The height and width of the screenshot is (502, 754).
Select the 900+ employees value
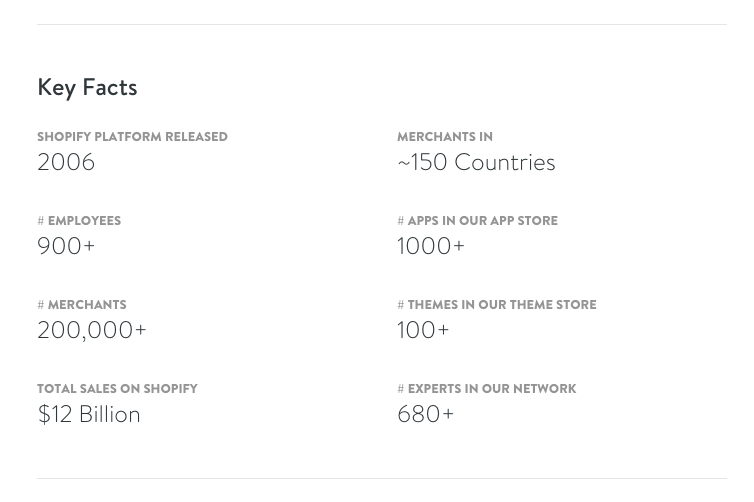[66, 246]
